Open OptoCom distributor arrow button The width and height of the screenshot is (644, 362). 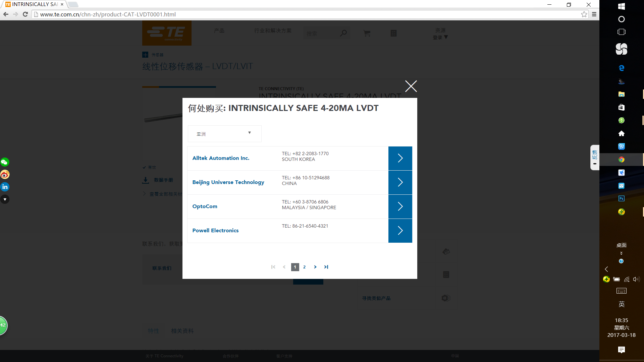click(x=400, y=206)
